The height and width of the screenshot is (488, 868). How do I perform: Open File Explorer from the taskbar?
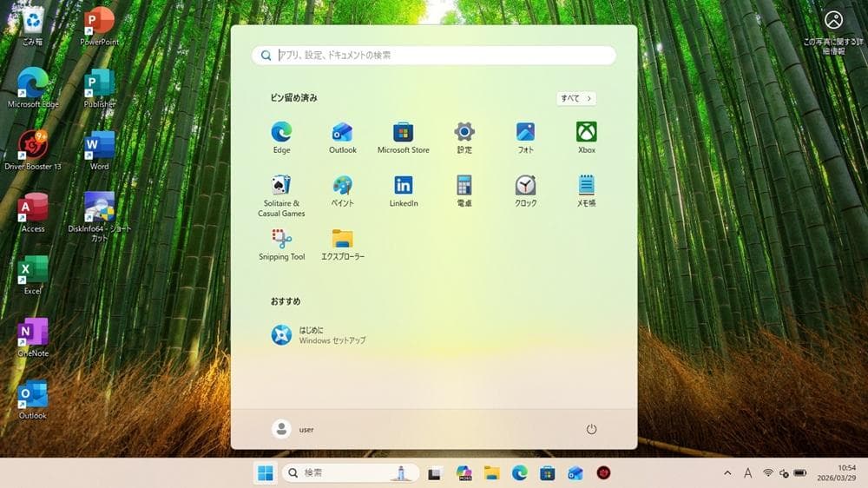pos(491,473)
